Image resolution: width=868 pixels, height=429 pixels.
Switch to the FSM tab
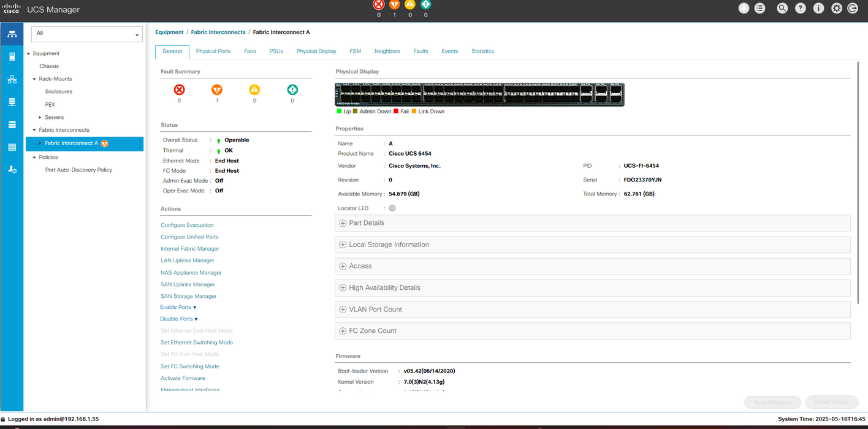356,51
